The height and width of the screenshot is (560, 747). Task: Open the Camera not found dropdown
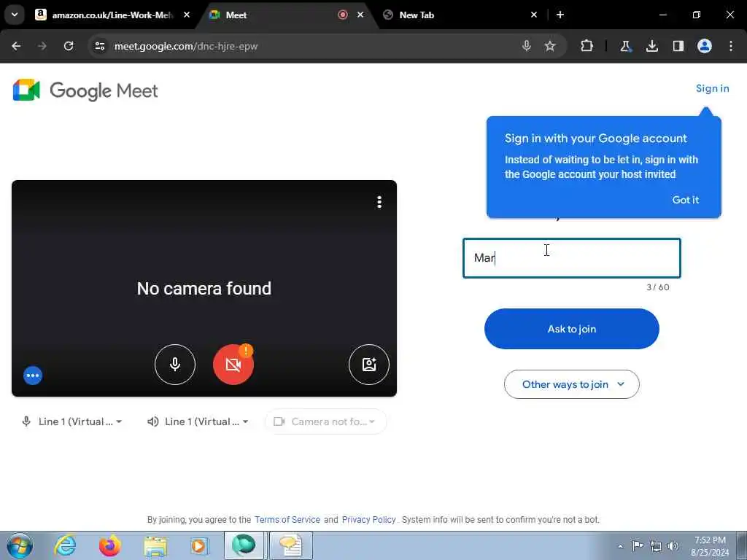click(x=325, y=421)
